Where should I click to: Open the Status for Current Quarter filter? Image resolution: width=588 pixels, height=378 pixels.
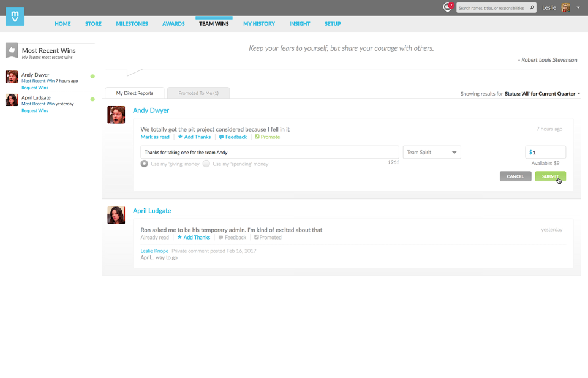tap(542, 94)
